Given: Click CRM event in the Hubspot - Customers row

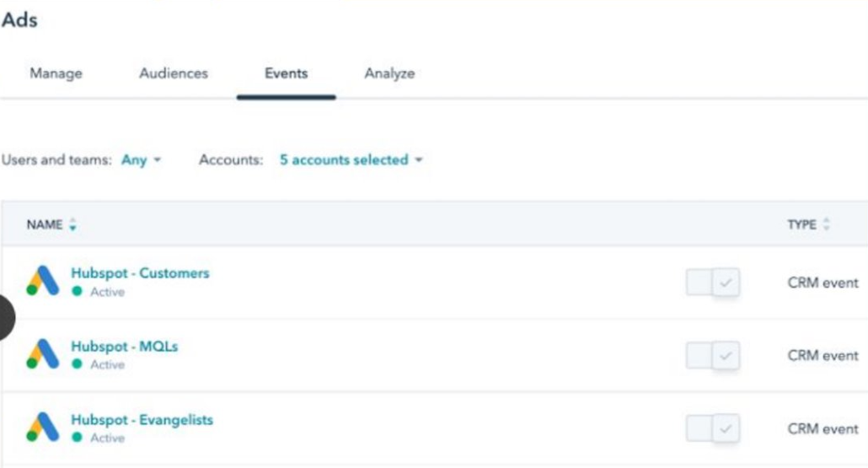Looking at the screenshot, I should pyautogui.click(x=822, y=282).
